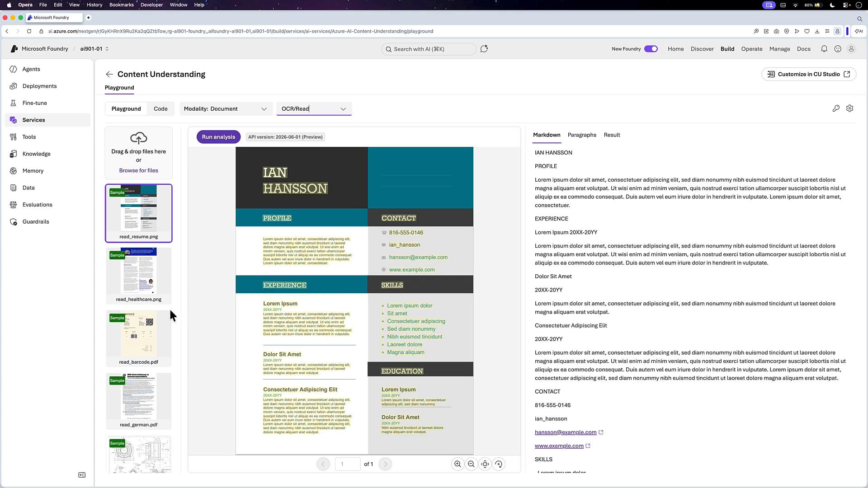Click the page number input field
The width and height of the screenshot is (868, 488).
click(347, 464)
